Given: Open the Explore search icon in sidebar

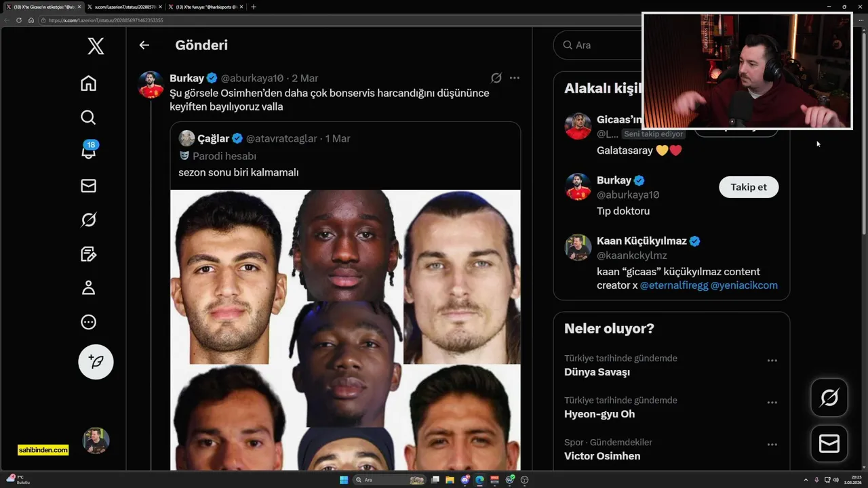Looking at the screenshot, I should click(x=88, y=117).
